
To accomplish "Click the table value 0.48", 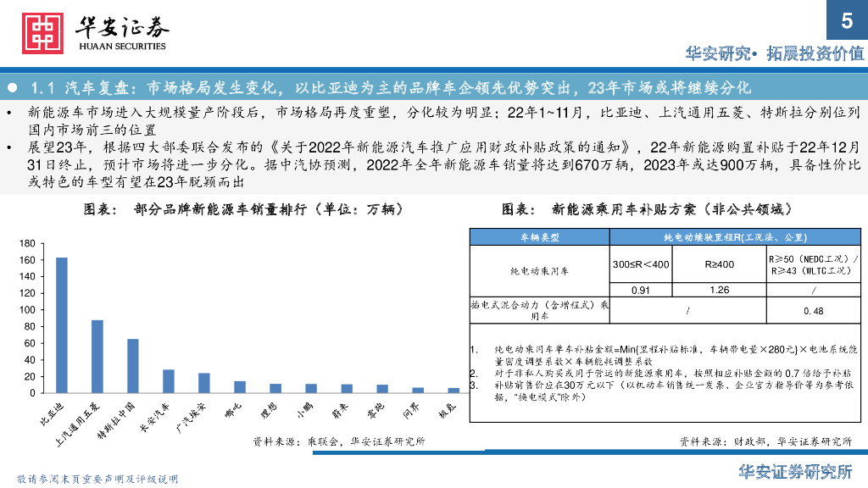I will click(813, 311).
